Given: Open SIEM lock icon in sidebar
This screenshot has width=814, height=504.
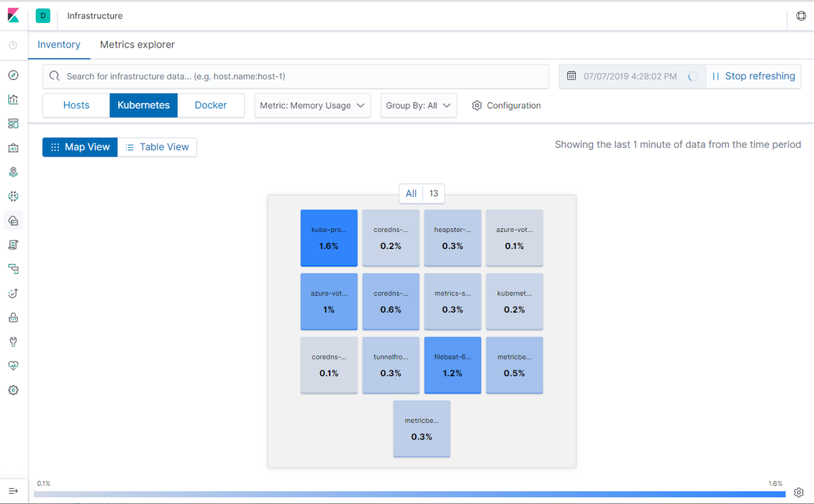Looking at the screenshot, I should tap(13, 317).
